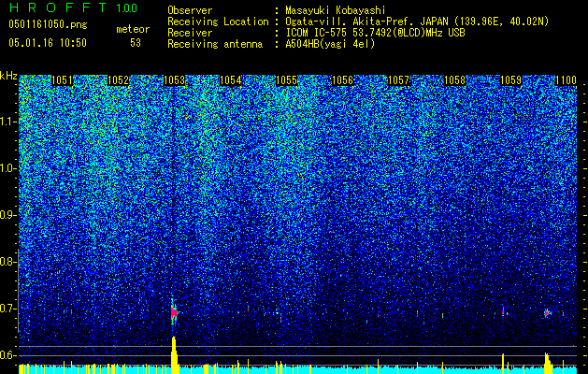This screenshot has height=374, width=588.
Task: Click the 1051 time marker
Action: (x=62, y=80)
